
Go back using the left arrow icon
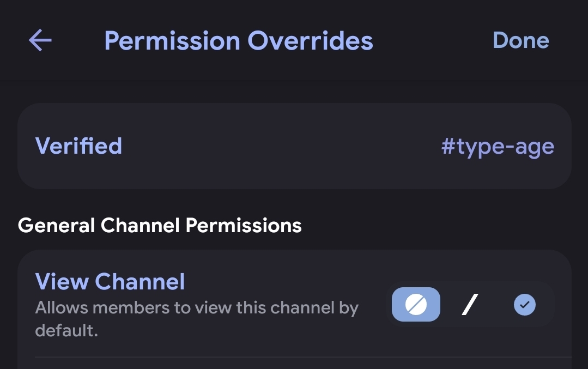coord(40,40)
